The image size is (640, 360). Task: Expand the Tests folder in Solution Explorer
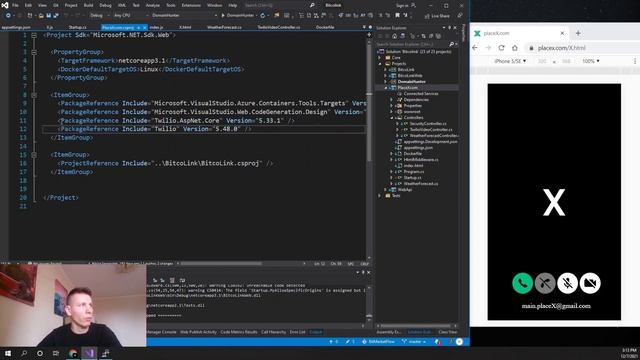point(380,196)
